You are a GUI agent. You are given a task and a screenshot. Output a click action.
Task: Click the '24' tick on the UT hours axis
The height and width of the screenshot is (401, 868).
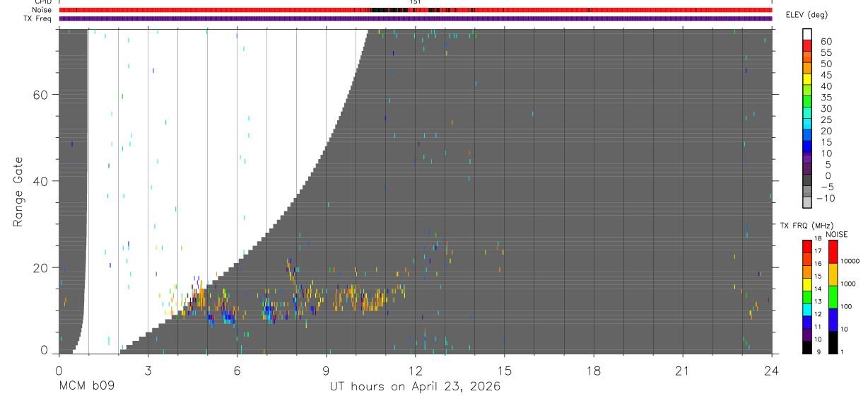point(772,370)
